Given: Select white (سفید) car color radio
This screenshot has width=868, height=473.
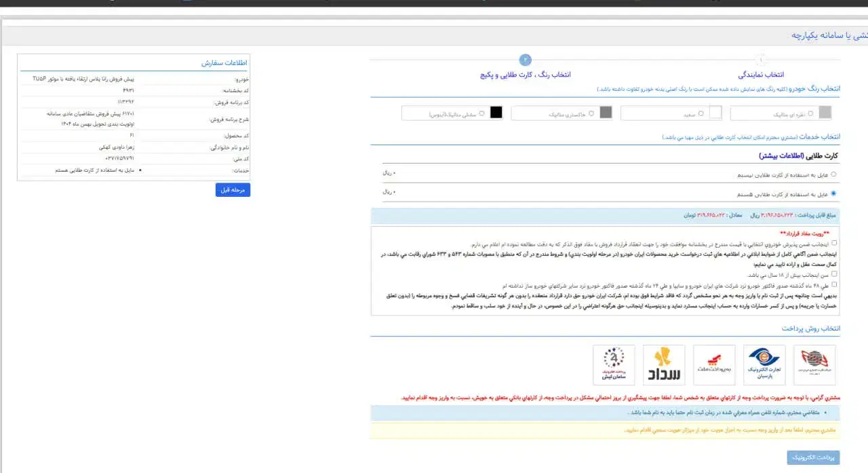Looking at the screenshot, I should coord(701,113).
